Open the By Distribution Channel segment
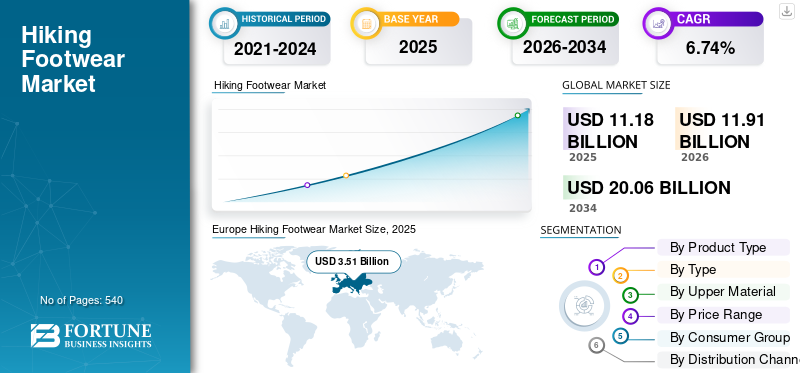The height and width of the screenshot is (373, 800). 728,359
